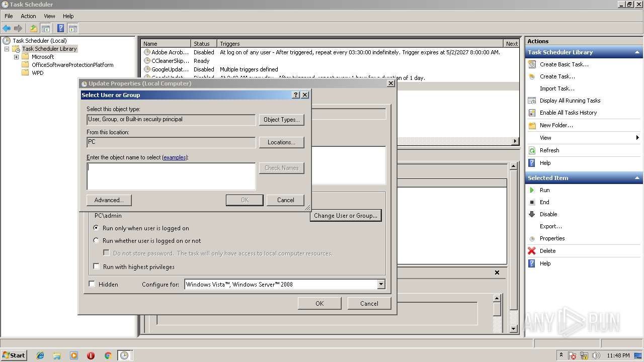Click the Help question mark in dialog title
The width and height of the screenshot is (644, 362).
(x=296, y=95)
